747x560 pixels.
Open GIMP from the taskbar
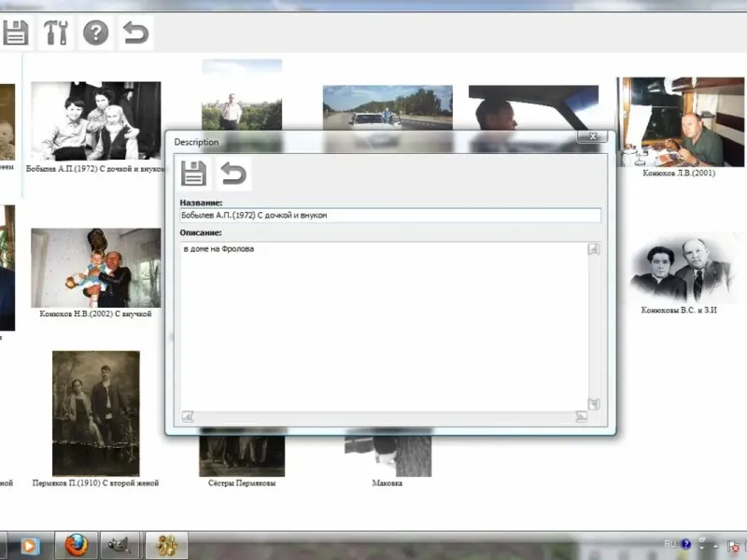coord(120,545)
